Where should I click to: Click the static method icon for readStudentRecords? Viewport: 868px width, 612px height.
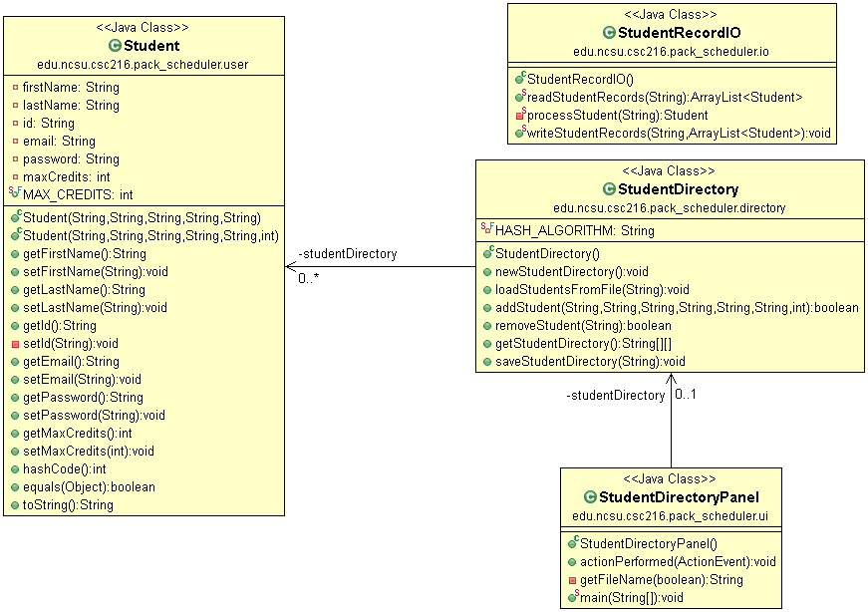point(518,96)
